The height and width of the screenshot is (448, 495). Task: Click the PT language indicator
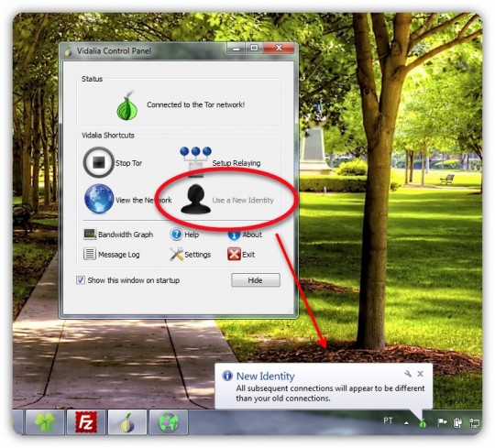click(388, 421)
